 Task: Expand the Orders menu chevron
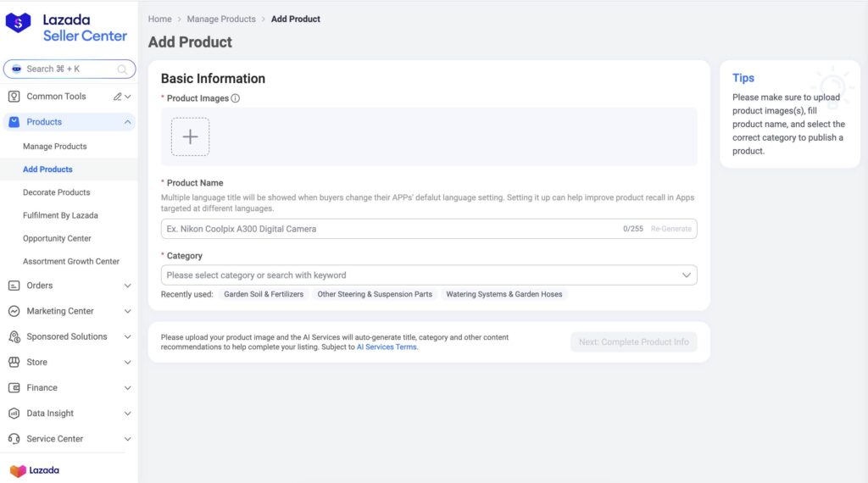128,286
